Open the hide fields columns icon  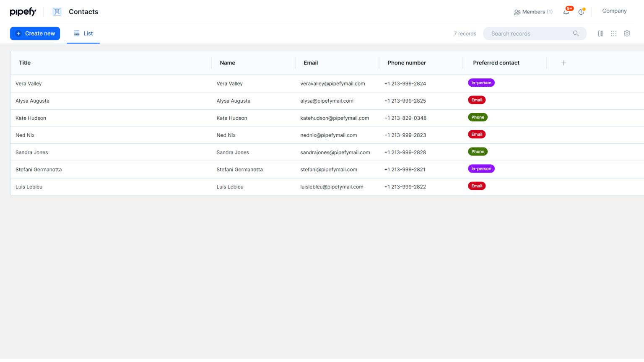(600, 33)
